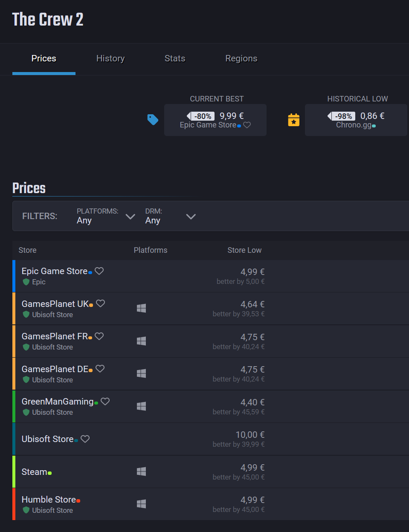Toggle heart next to GamesPlanet FR
The height and width of the screenshot is (532, 409).
coord(99,336)
